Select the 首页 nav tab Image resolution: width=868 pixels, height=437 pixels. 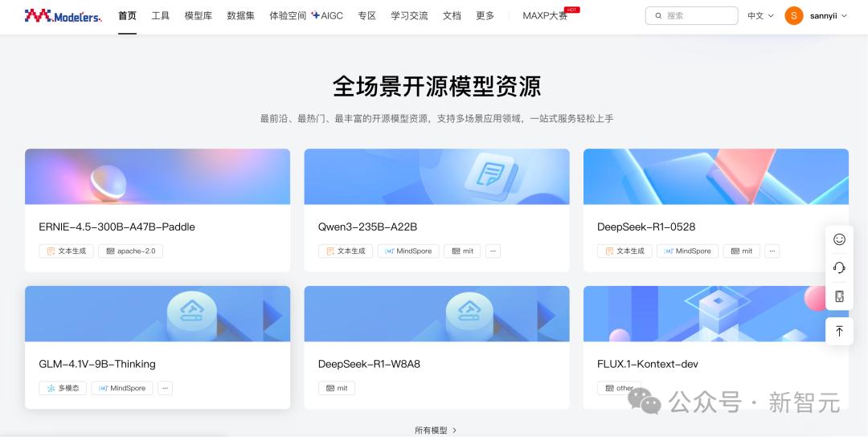tap(127, 16)
